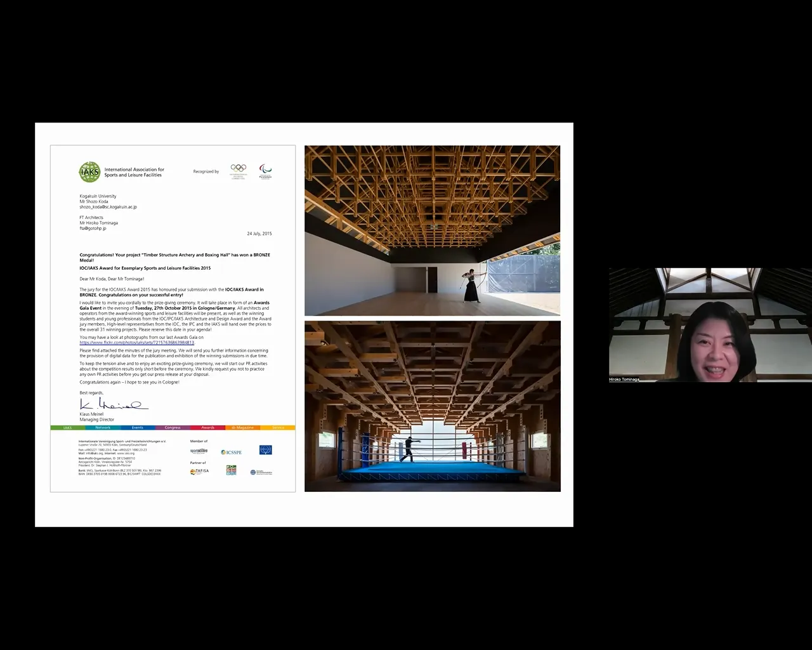
Task: Click Hiroko Tominaga's webcam video tile
Action: (710, 325)
